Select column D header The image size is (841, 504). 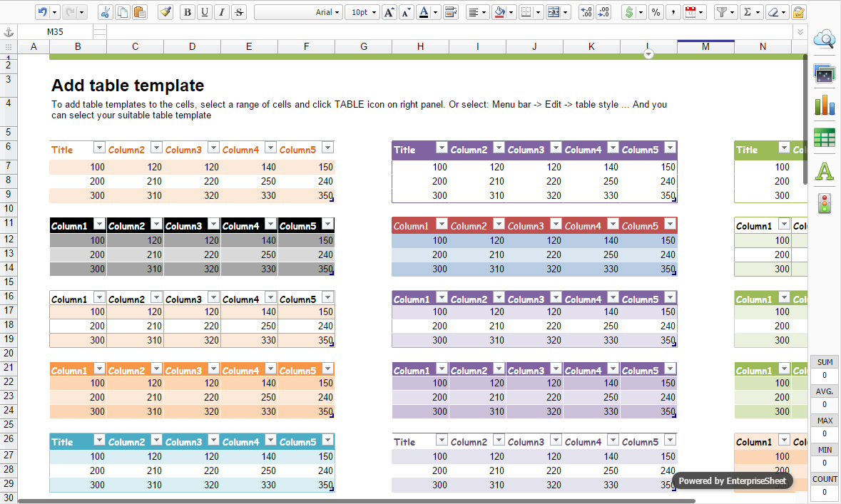coord(192,46)
